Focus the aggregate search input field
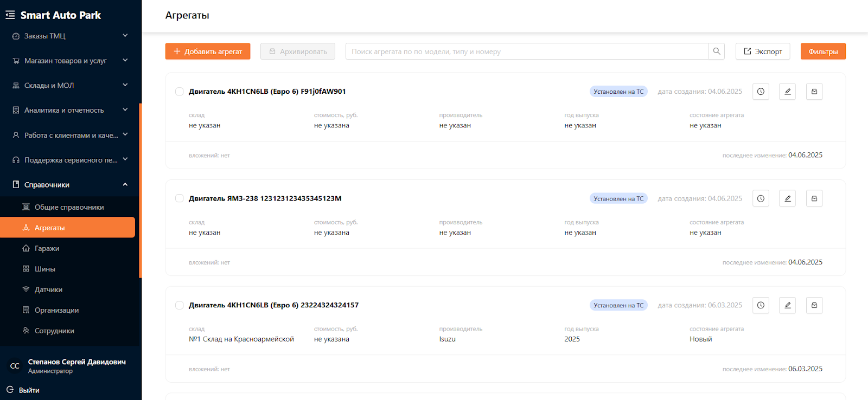 pos(526,51)
